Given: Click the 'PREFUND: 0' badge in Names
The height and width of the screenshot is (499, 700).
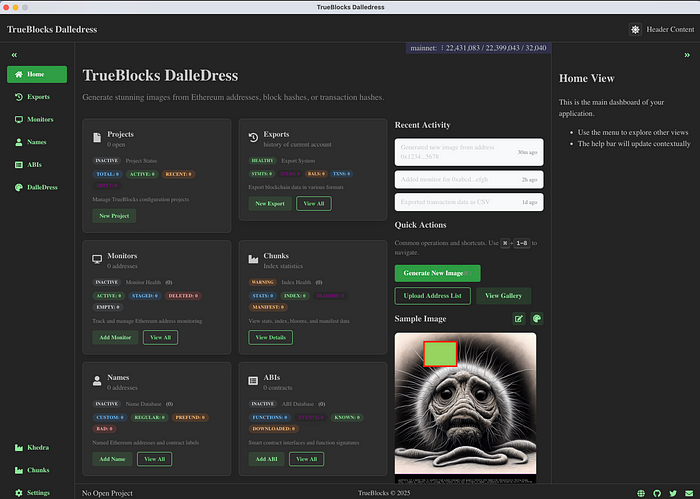Looking at the screenshot, I should pyautogui.click(x=190, y=417).
